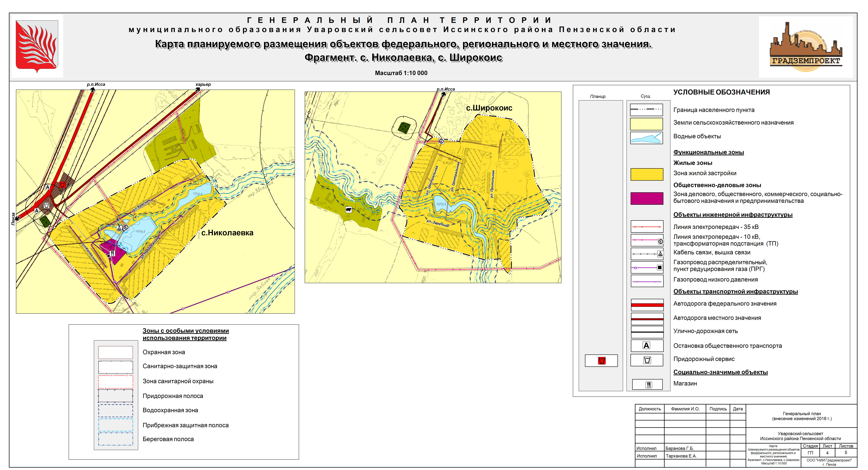The image size is (868, 470).
Task: Click the 'с.Широкоис' village label
Action: [x=489, y=108]
